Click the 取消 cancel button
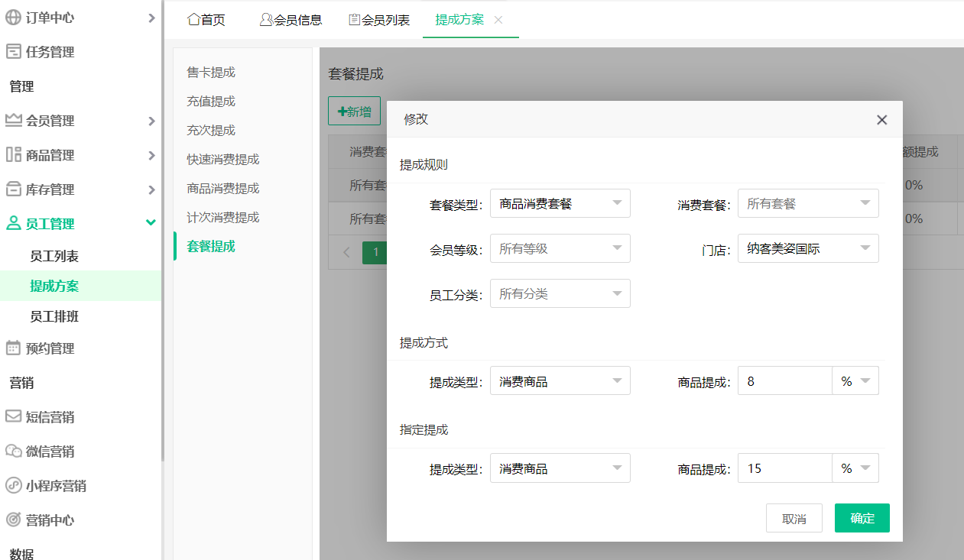Screen dimensions: 964x560 794,517
